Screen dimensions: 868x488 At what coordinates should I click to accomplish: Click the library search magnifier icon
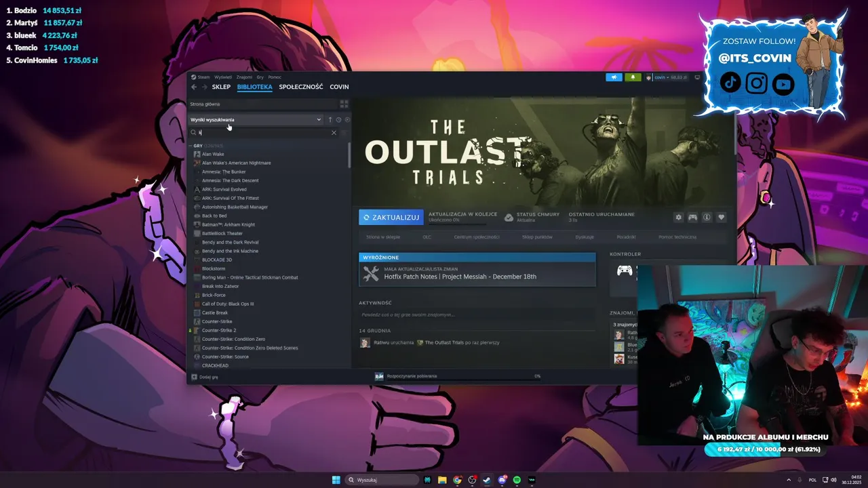tap(193, 133)
